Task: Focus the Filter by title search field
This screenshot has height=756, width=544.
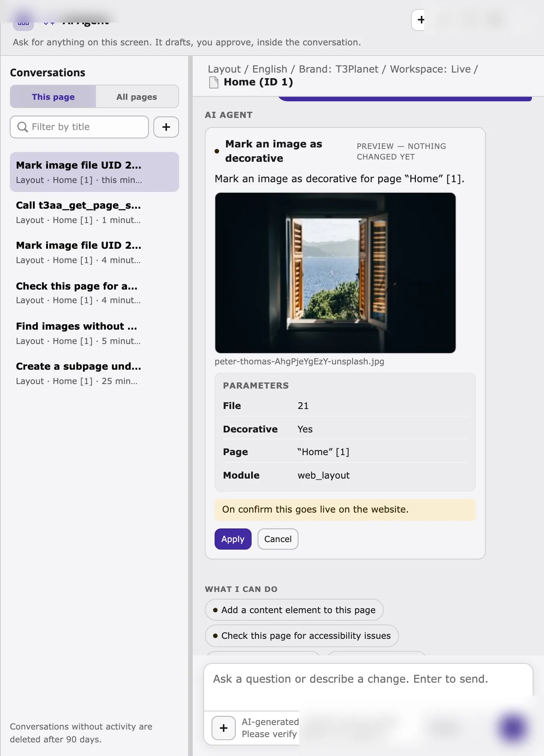Action: 79,127
